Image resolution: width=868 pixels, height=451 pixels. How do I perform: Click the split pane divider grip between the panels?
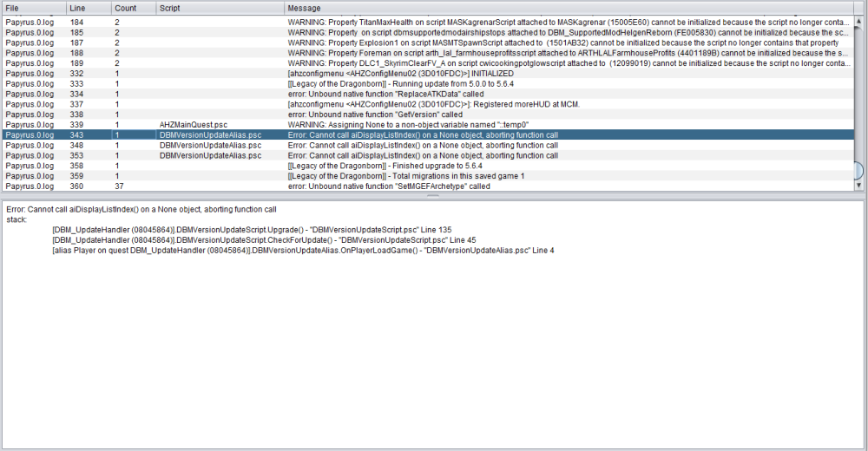click(433, 195)
